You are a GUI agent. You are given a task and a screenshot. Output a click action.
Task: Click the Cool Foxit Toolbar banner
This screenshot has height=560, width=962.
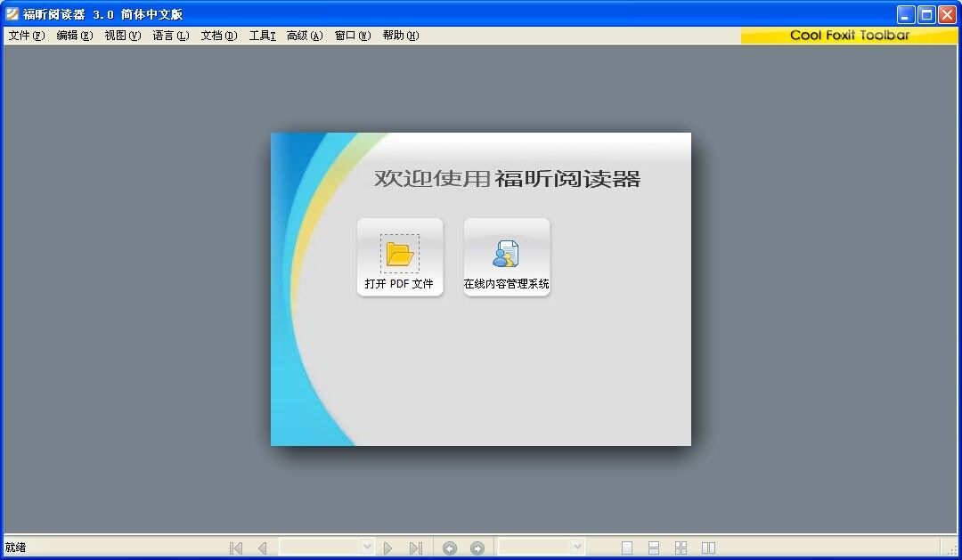849,36
